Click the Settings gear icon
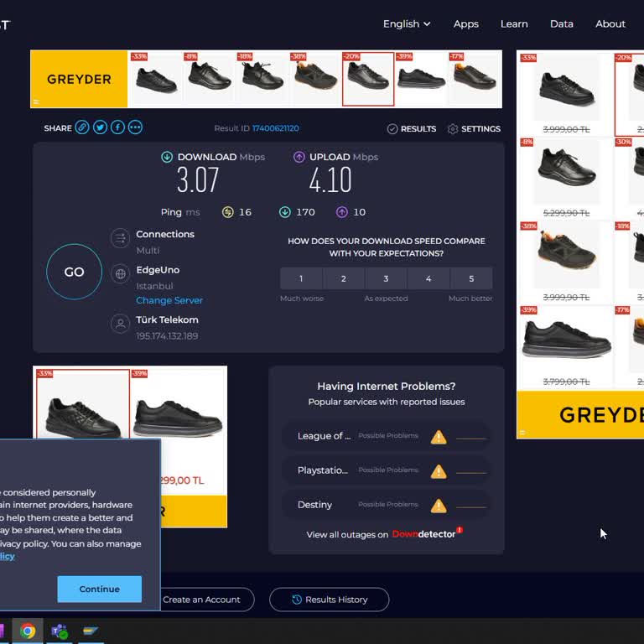Screen dimensions: 644x644 (453, 129)
